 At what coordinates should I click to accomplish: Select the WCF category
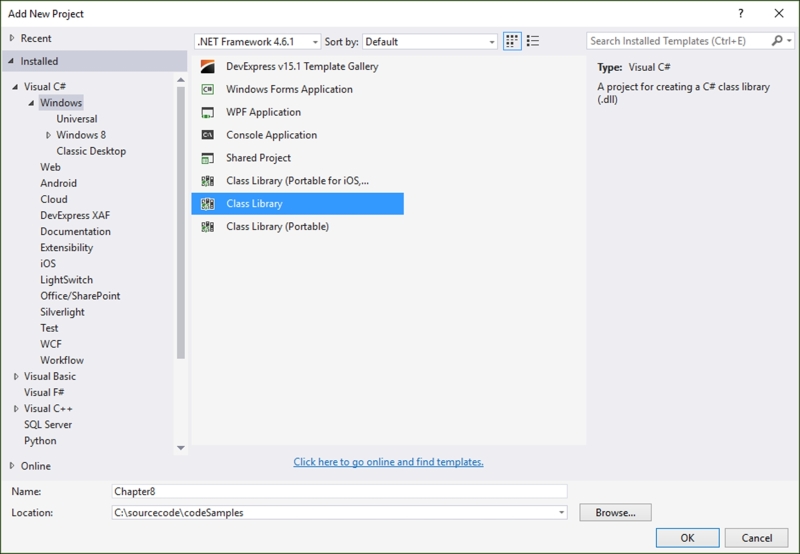[x=51, y=344]
